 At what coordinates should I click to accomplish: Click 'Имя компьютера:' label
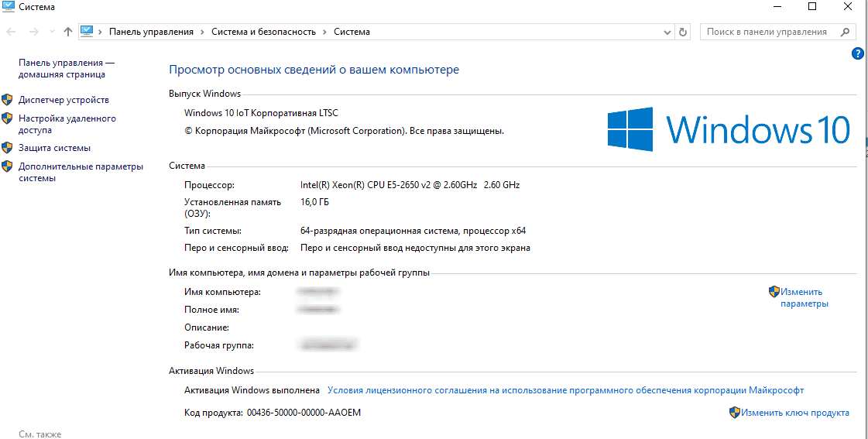point(222,292)
